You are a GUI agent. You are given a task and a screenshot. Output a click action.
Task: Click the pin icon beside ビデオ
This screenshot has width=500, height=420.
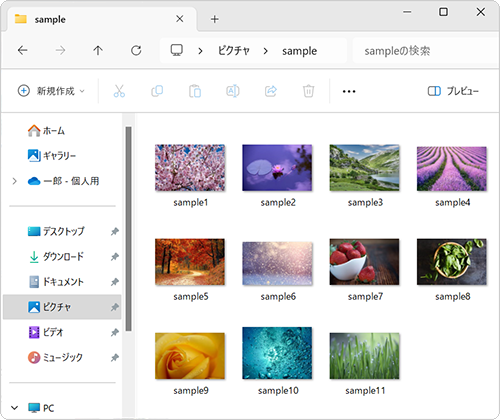coord(115,332)
